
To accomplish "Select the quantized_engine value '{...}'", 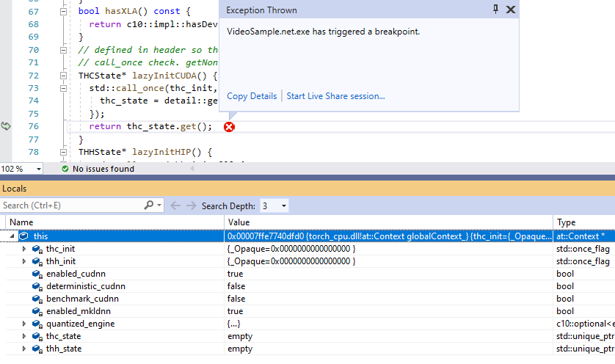I will (x=234, y=324).
